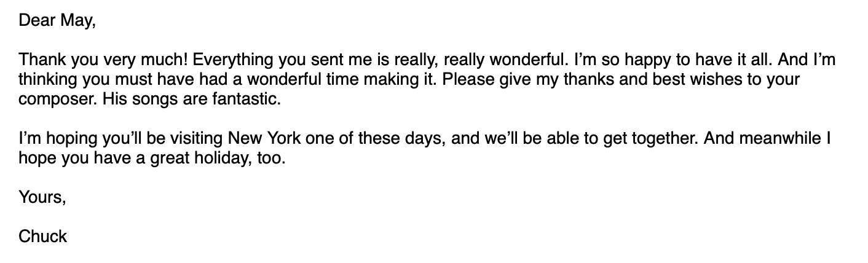Click the closing "Yours,"
868x263 pixels.
click(x=42, y=197)
